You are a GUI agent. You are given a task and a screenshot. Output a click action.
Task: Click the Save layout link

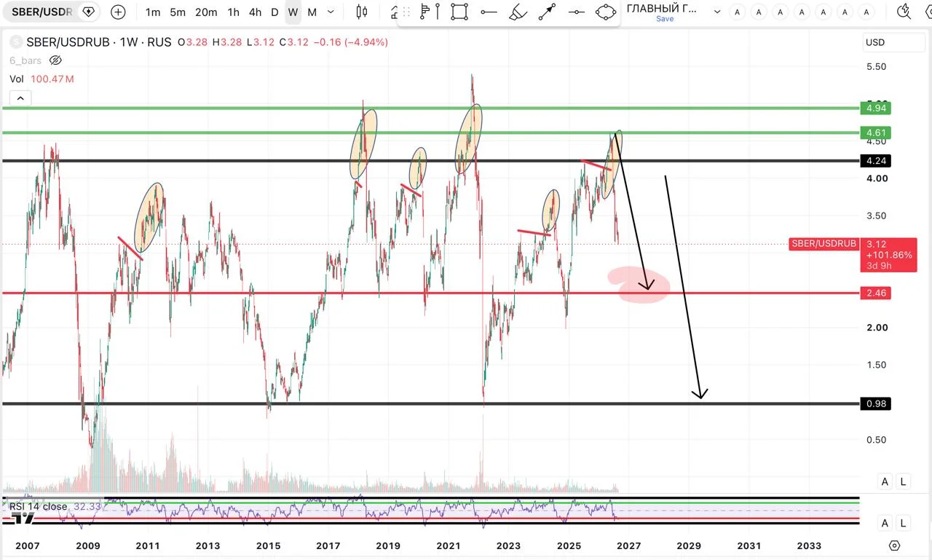665,19
